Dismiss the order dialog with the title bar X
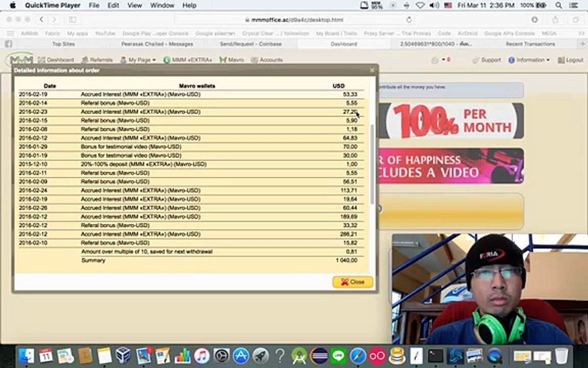The image size is (588, 368). [x=372, y=70]
